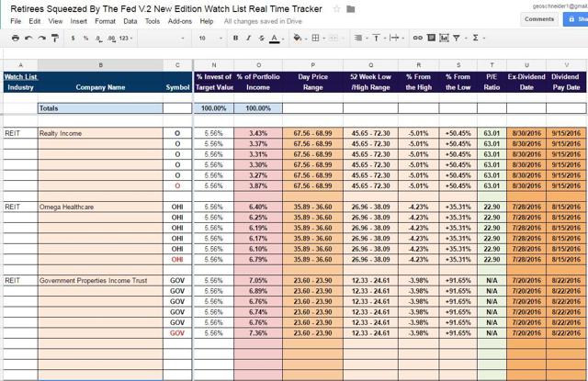Image resolution: width=588 pixels, height=381 pixels.
Task: Undo the last action
Action: pos(28,38)
